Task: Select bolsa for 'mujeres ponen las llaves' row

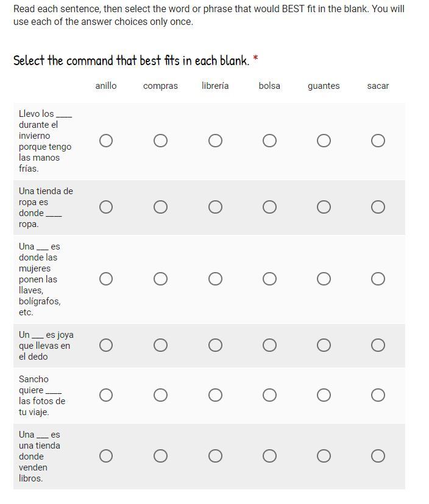Action: [x=269, y=279]
